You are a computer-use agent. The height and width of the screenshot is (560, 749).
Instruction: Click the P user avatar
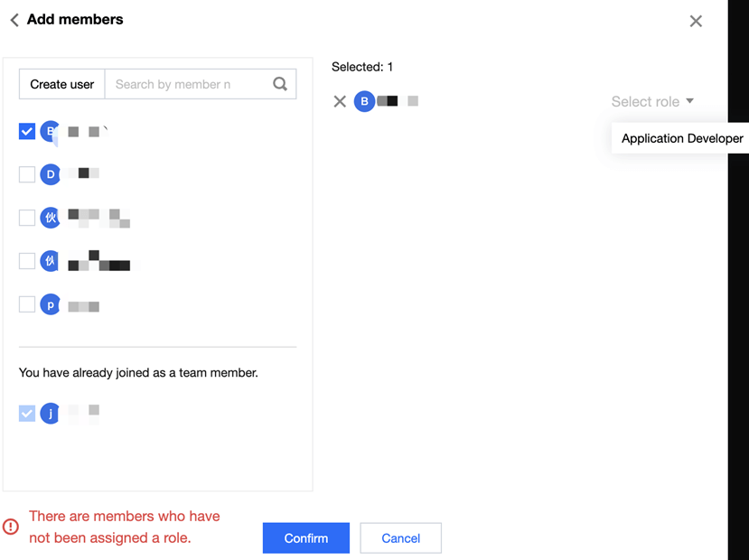51,305
